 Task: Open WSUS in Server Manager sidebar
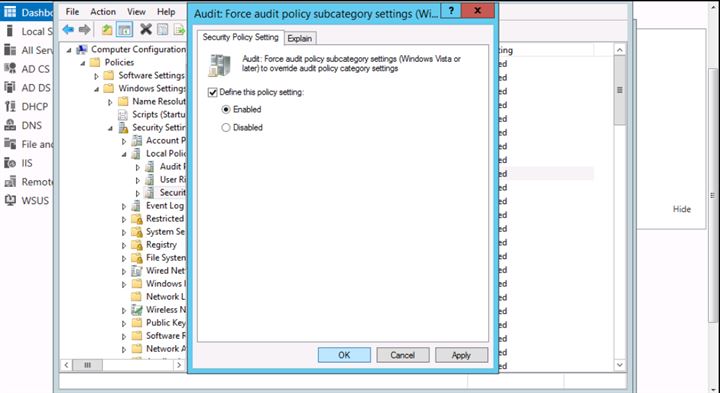coord(26,201)
